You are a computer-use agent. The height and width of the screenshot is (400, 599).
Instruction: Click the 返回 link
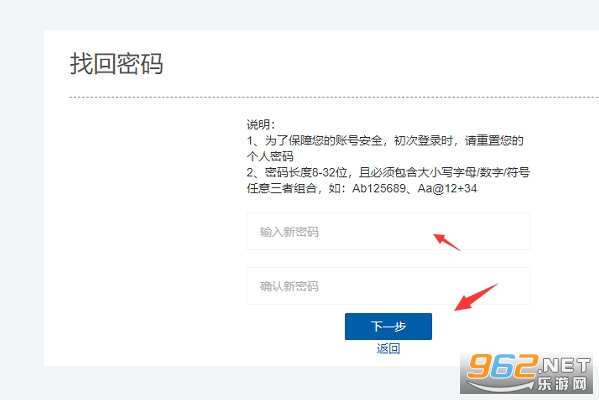click(388, 348)
